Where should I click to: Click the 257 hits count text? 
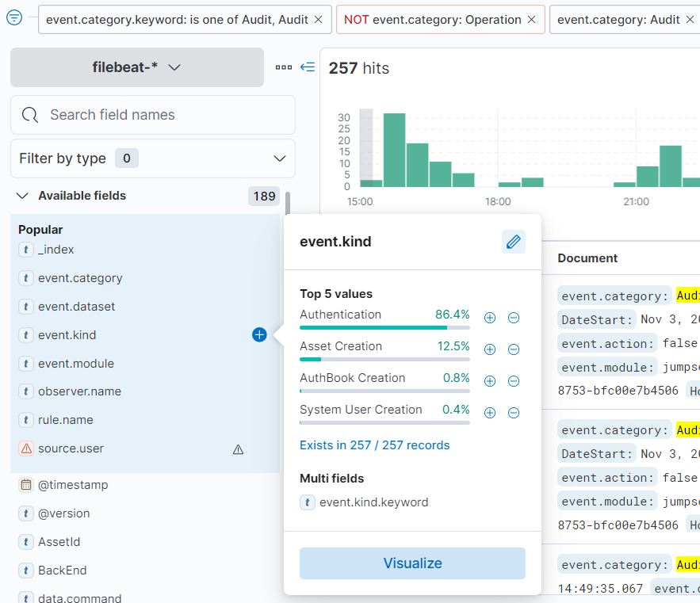(x=359, y=68)
